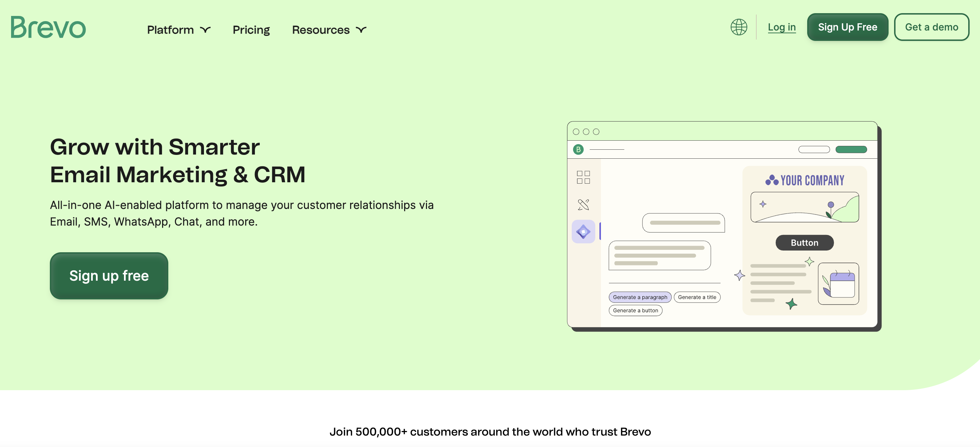
Task: Open the Pricing page
Action: tap(251, 30)
